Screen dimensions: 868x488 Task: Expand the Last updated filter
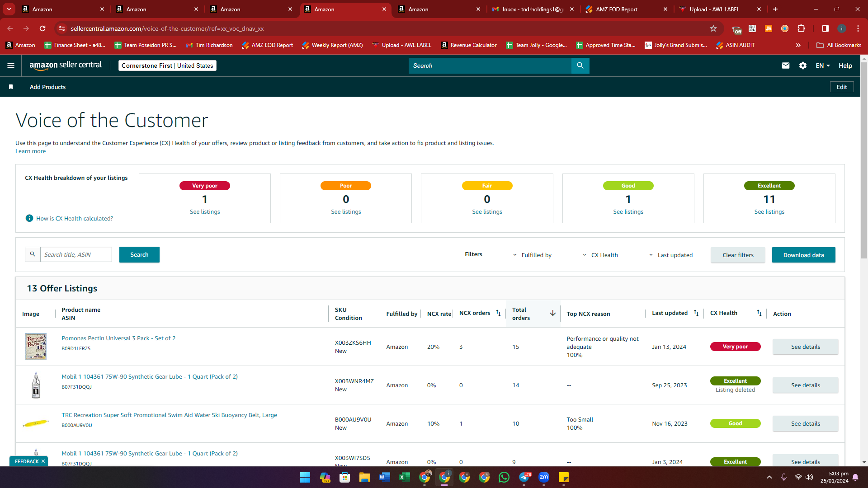(x=670, y=255)
